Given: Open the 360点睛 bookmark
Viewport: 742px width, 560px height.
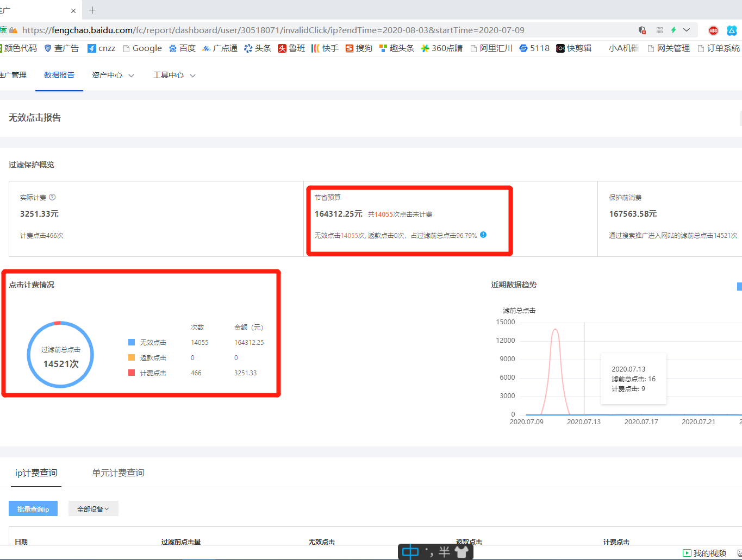Looking at the screenshot, I should [x=441, y=48].
